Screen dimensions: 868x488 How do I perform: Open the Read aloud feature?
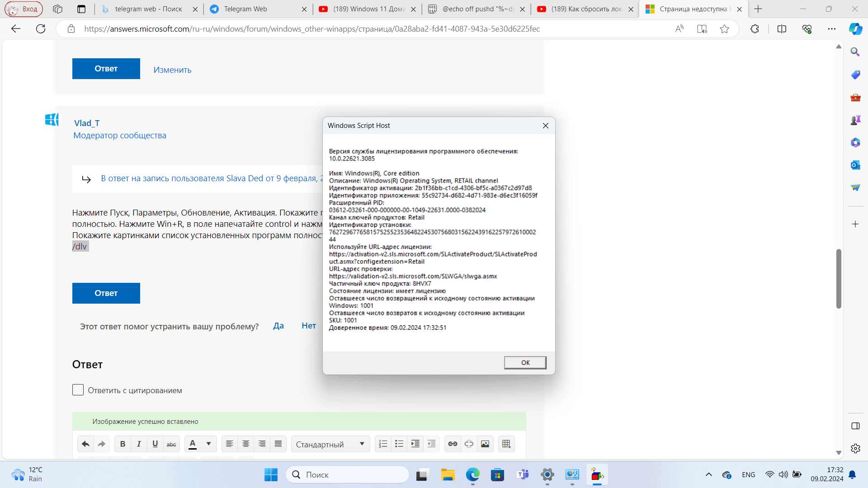[679, 29]
